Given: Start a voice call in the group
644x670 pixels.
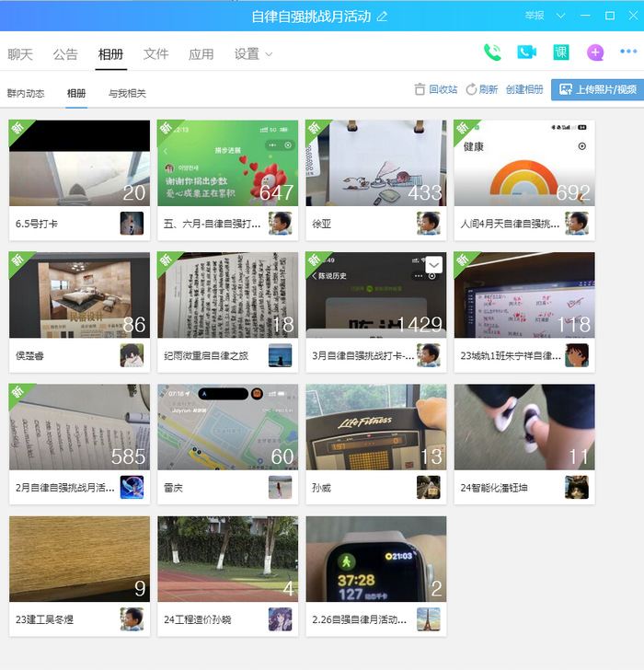Looking at the screenshot, I should pyautogui.click(x=492, y=52).
